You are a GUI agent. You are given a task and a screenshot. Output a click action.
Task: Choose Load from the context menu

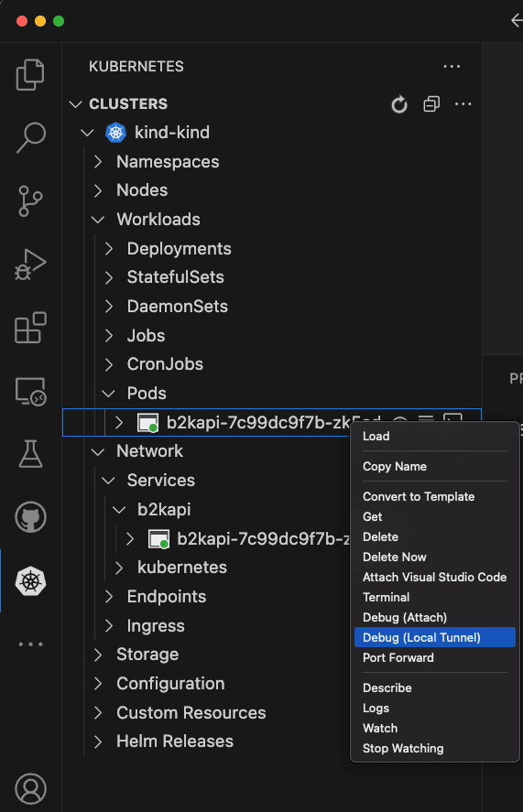click(435, 436)
